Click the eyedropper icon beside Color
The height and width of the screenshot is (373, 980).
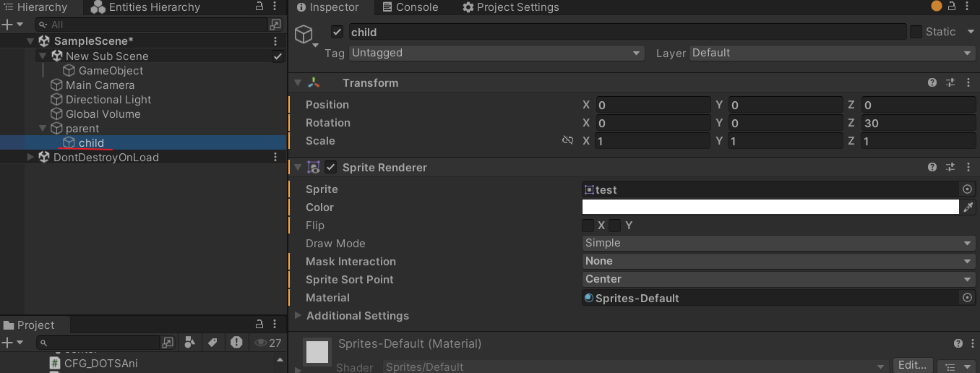(968, 207)
